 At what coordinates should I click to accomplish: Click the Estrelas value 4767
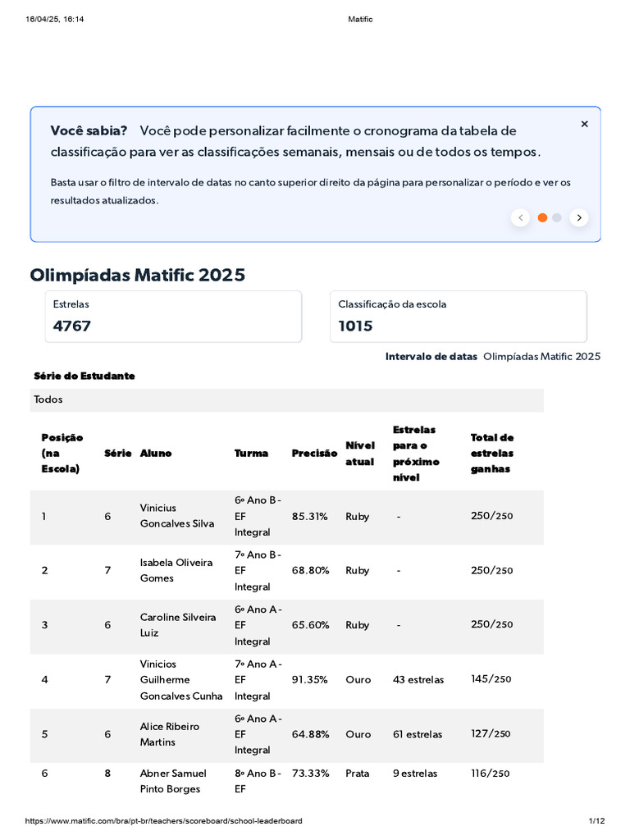coord(72,326)
